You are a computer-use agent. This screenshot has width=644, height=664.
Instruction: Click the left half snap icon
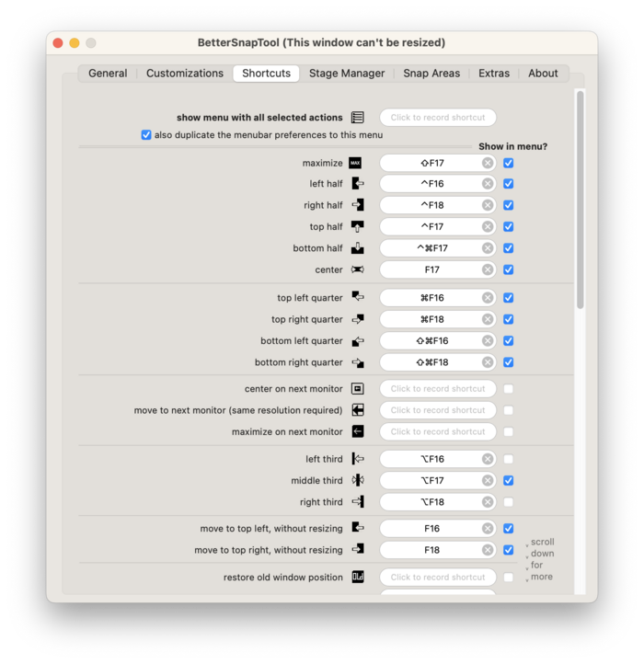click(358, 184)
